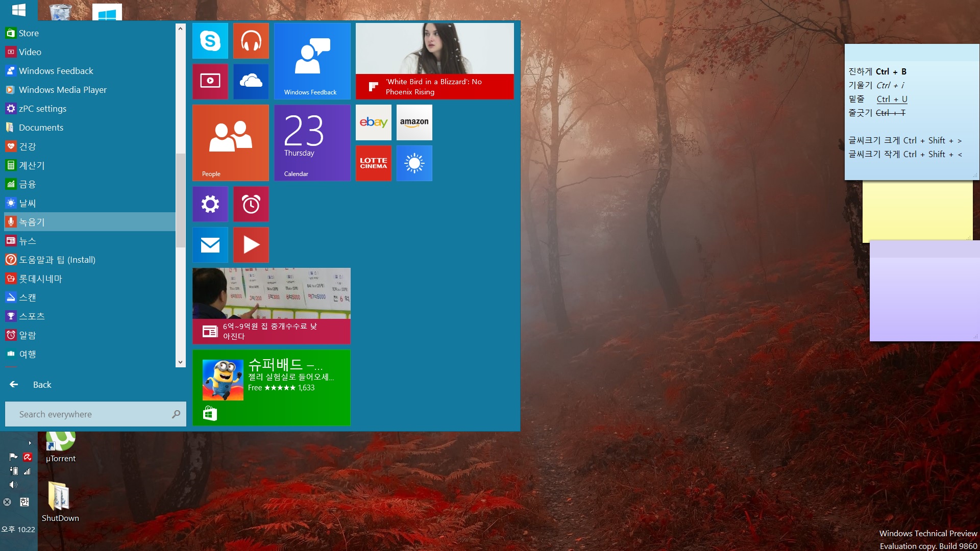
Task: Open the Flipboard news tile
Action: click(x=434, y=61)
